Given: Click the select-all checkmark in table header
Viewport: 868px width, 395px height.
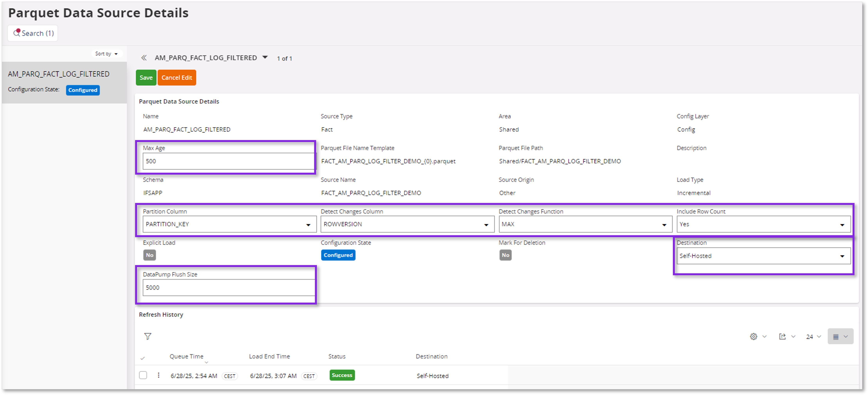Looking at the screenshot, I should pyautogui.click(x=143, y=358).
